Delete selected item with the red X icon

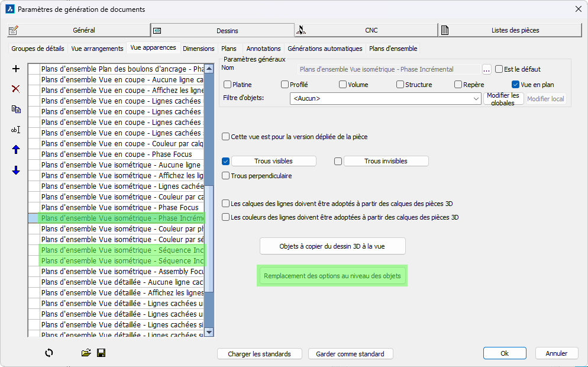tap(16, 89)
